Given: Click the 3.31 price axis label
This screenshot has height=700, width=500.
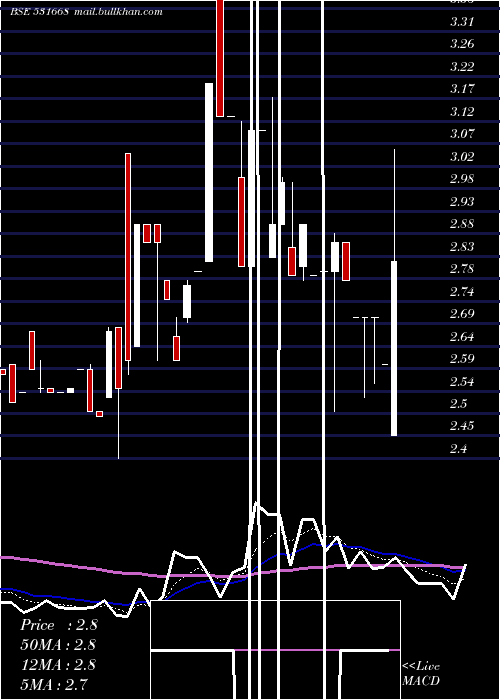Looking at the screenshot, I should (462, 21).
